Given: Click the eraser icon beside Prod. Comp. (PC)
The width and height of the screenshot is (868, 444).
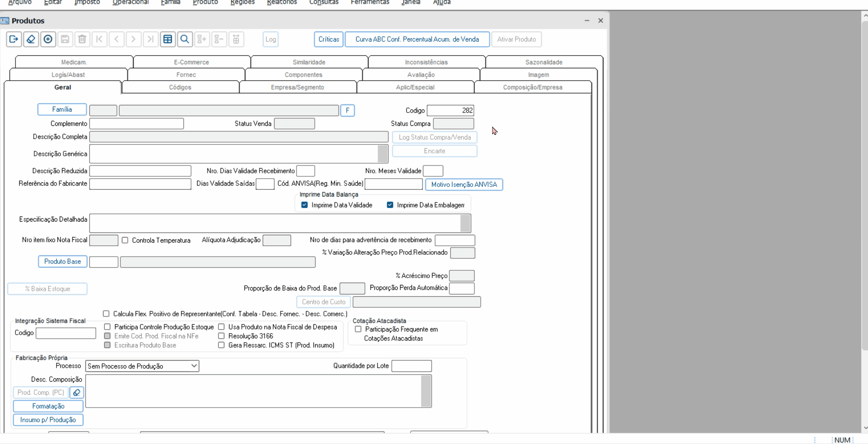Looking at the screenshot, I should 77,392.
